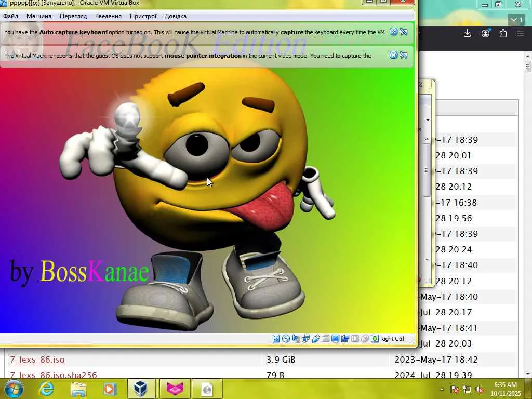Click the muted volume tray icon
The image size is (532, 399).
[480, 389]
